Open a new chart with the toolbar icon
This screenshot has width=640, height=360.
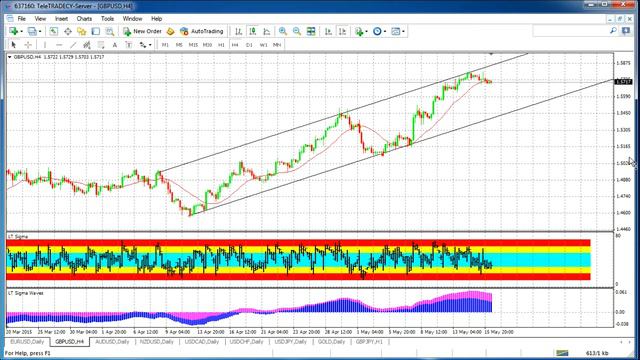tap(13, 31)
